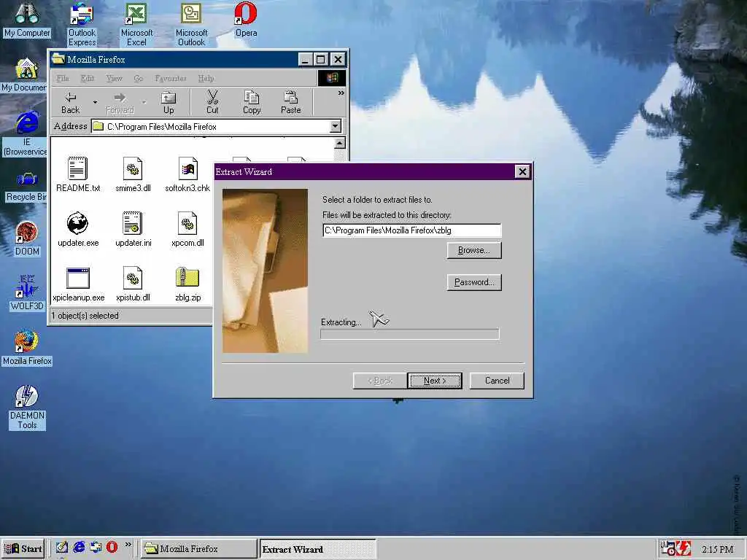Image resolution: width=747 pixels, height=560 pixels.
Task: Open the View menu
Action: click(x=115, y=78)
